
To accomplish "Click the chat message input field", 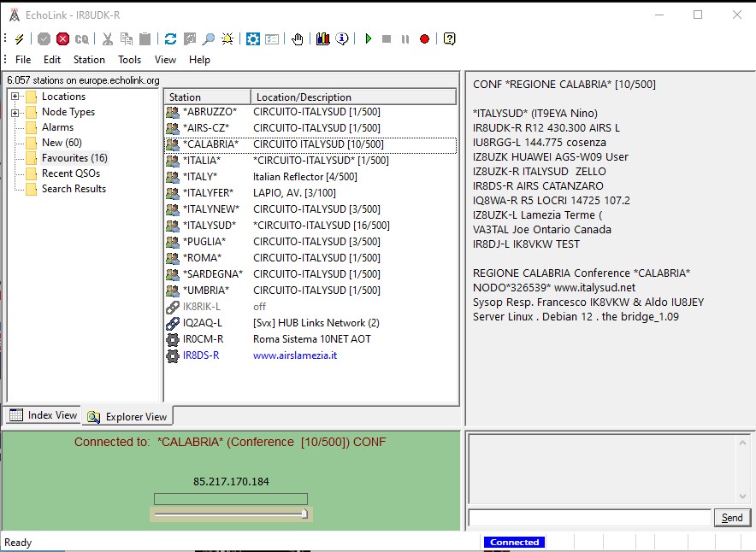I will pyautogui.click(x=589, y=518).
